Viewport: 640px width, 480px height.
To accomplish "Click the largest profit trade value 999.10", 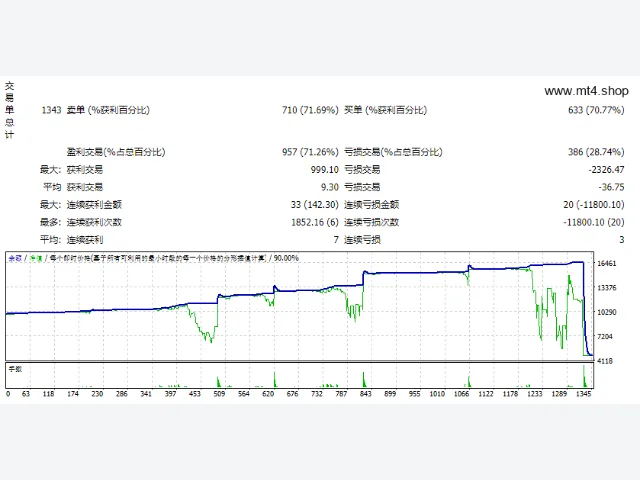I will point(324,170).
